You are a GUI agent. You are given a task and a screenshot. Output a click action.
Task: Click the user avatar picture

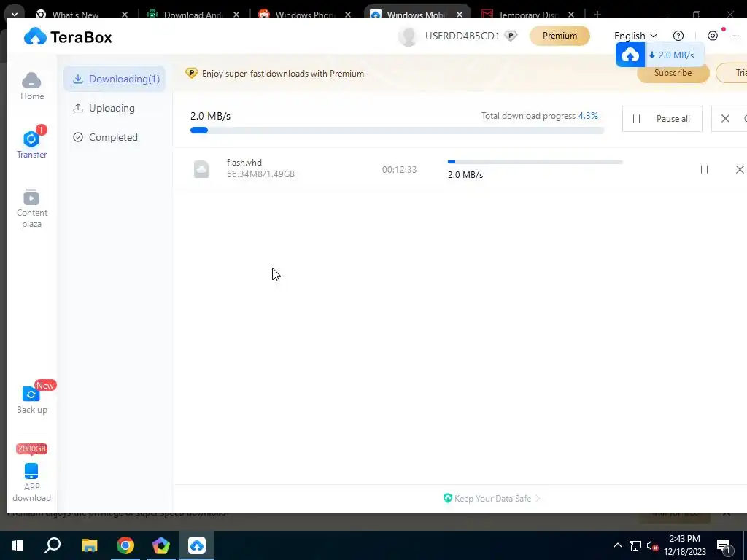(x=408, y=36)
